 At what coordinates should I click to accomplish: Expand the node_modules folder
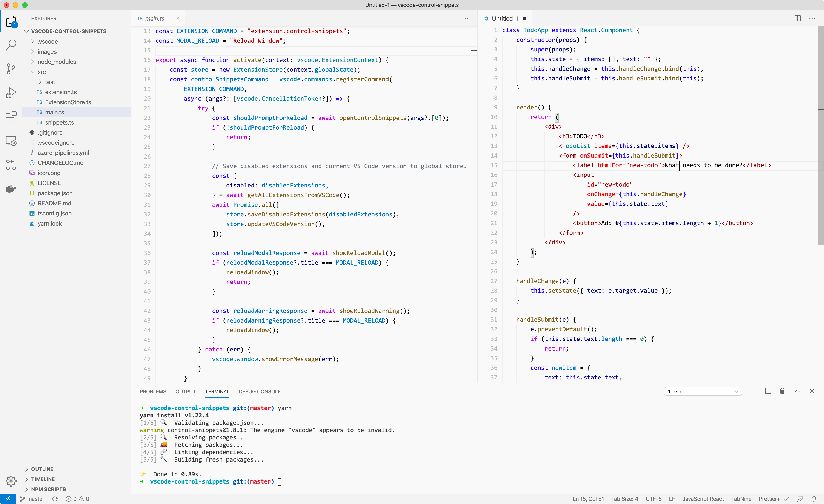(57, 62)
